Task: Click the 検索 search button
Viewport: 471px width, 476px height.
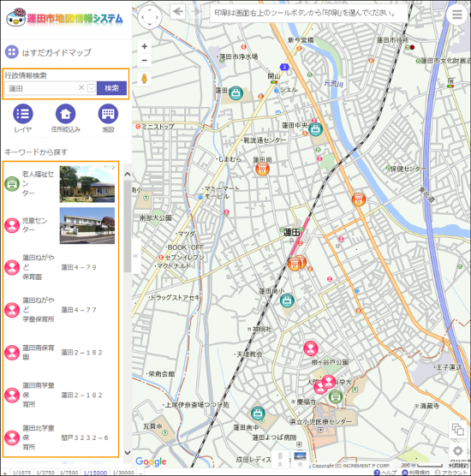Action: click(x=111, y=88)
